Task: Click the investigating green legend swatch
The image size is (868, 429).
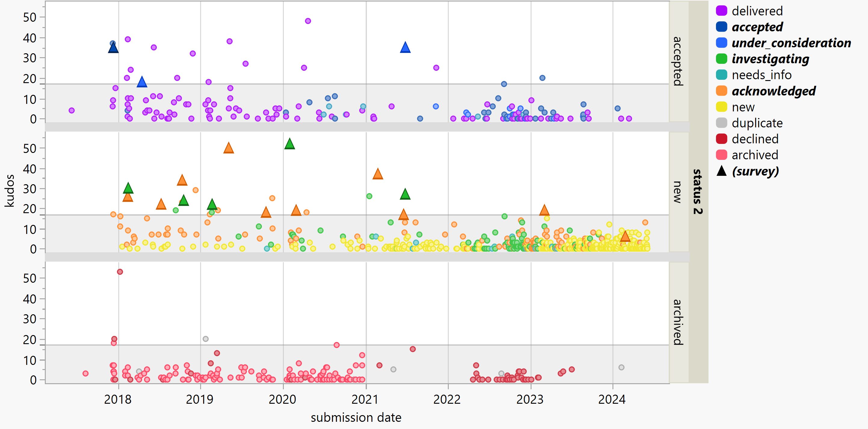Action: (721, 59)
